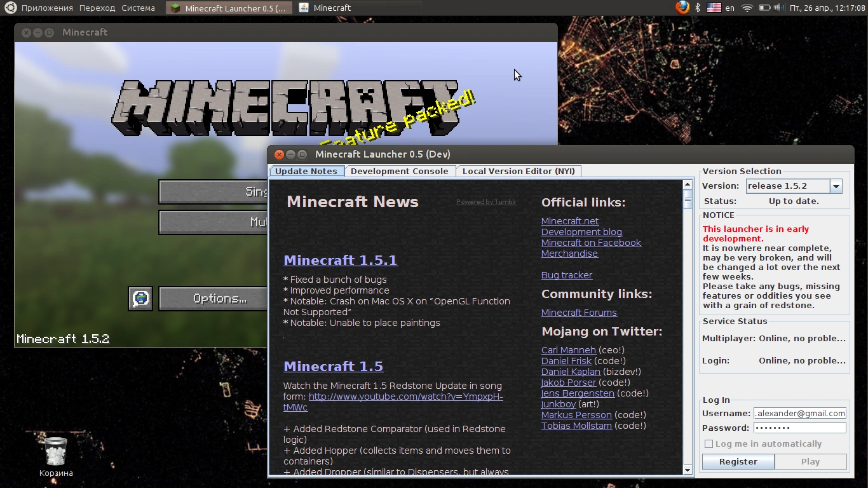868x488 pixels.
Task: Open Carl Manneh's Twitter link
Action: [x=569, y=350]
